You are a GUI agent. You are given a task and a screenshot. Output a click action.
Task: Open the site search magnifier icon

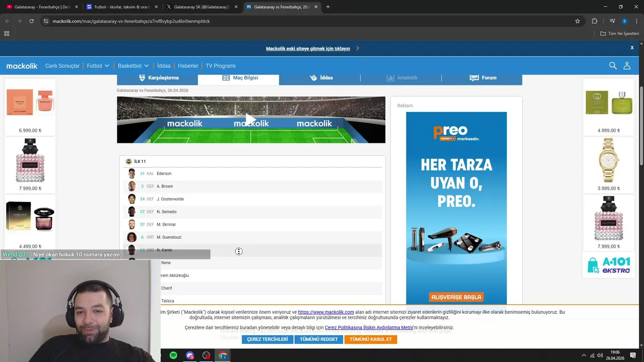(x=613, y=66)
